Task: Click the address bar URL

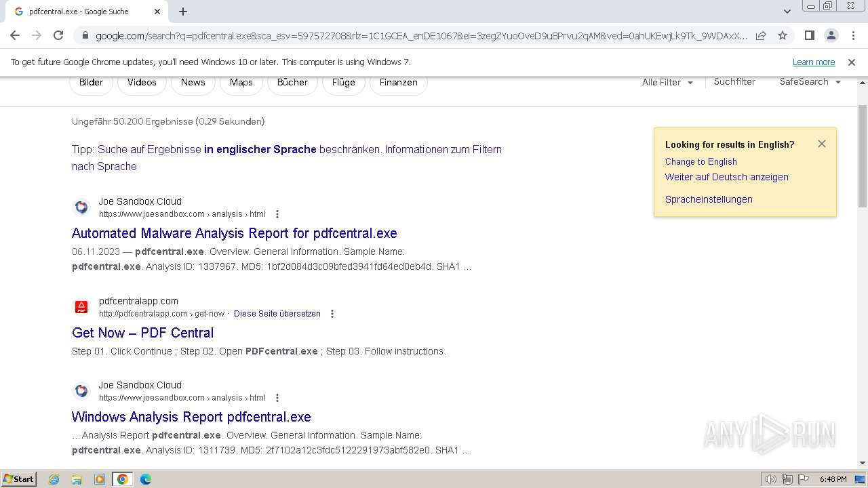Action: tap(420, 35)
